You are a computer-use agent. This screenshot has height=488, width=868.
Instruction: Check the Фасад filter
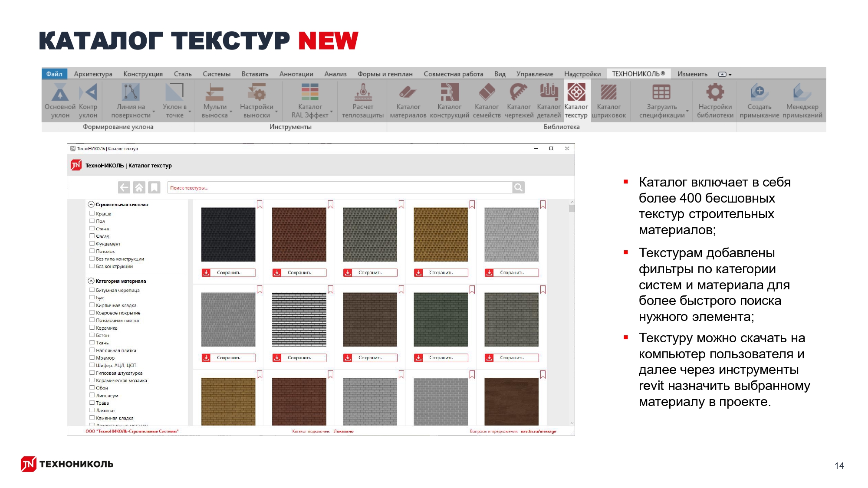(92, 236)
